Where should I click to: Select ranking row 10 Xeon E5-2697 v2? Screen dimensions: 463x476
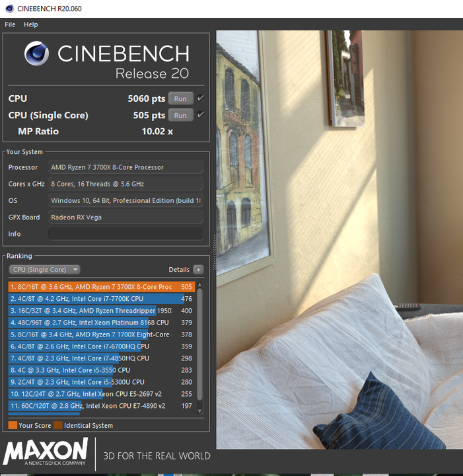point(102,394)
